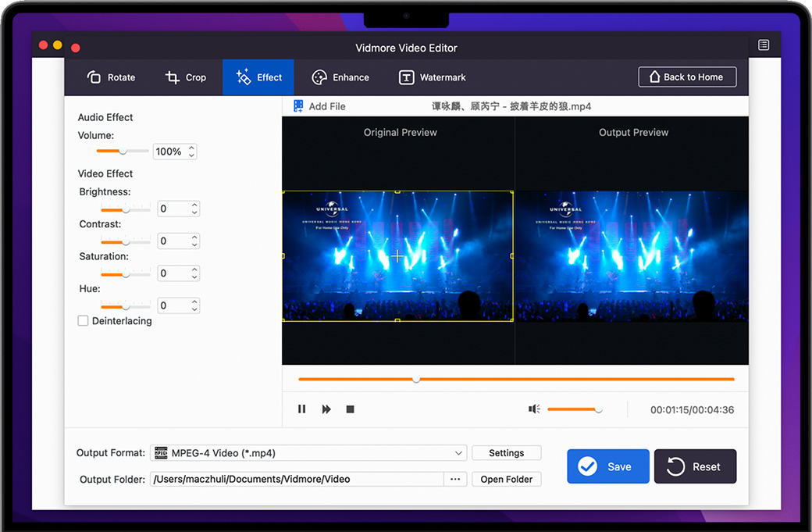Click the Back to Home button

pyautogui.click(x=687, y=77)
